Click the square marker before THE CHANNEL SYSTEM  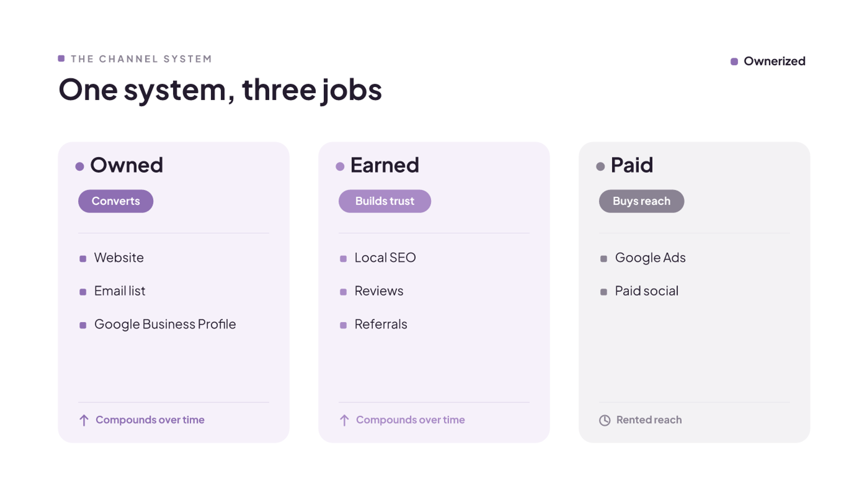(61, 59)
